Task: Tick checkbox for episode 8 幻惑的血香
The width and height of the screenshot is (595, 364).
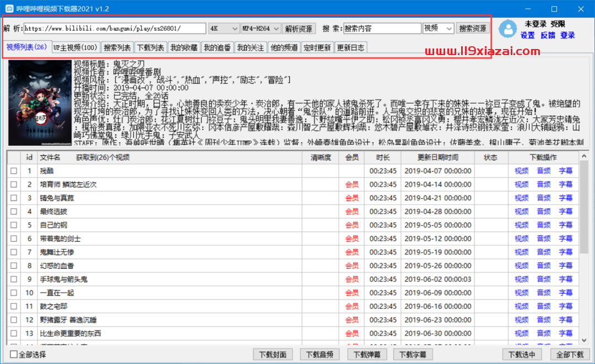Action: click(14, 266)
